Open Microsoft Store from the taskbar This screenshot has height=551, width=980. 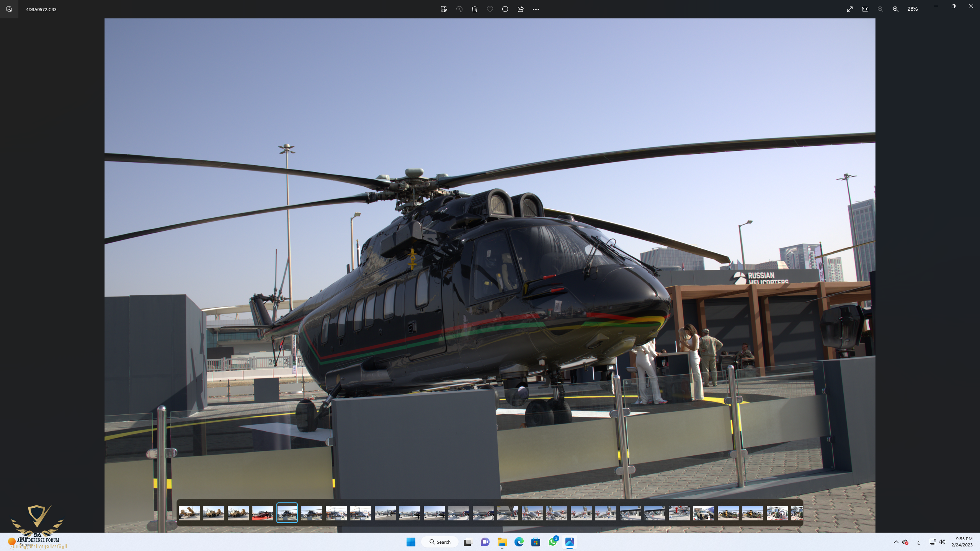(536, 542)
